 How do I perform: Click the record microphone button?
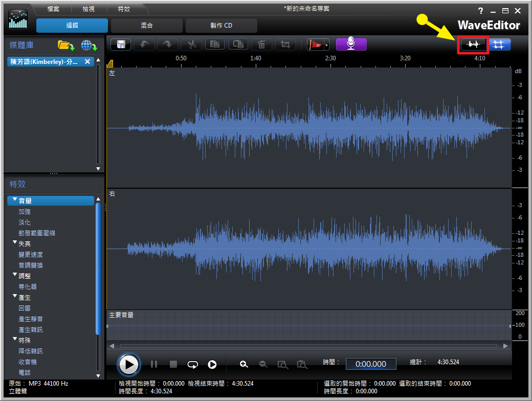coord(351,44)
